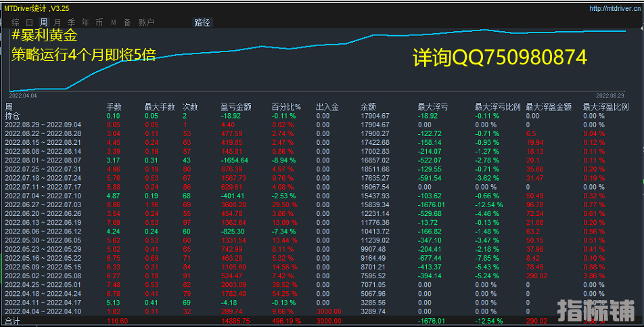
Task: Open the 月 monthly tab
Action: (x=57, y=22)
